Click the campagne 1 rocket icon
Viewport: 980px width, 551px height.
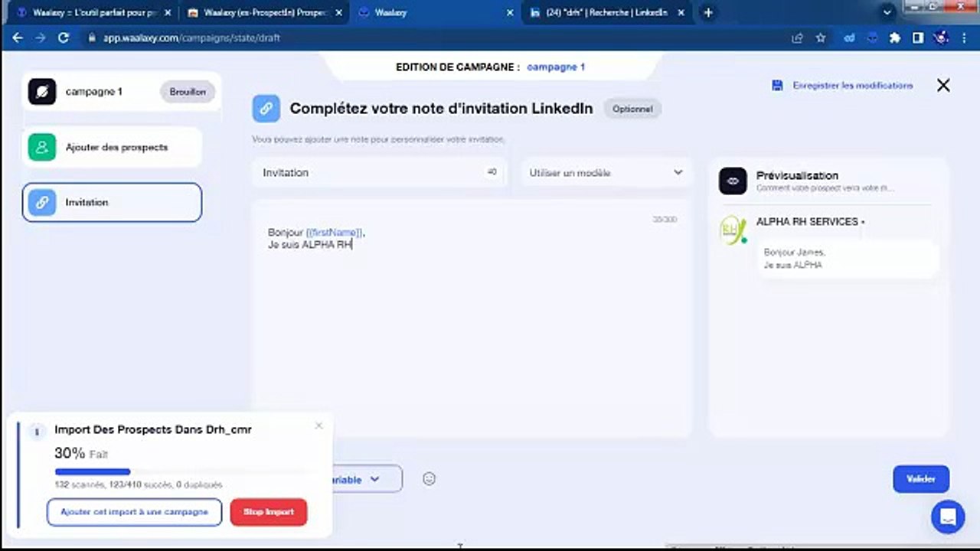click(42, 92)
